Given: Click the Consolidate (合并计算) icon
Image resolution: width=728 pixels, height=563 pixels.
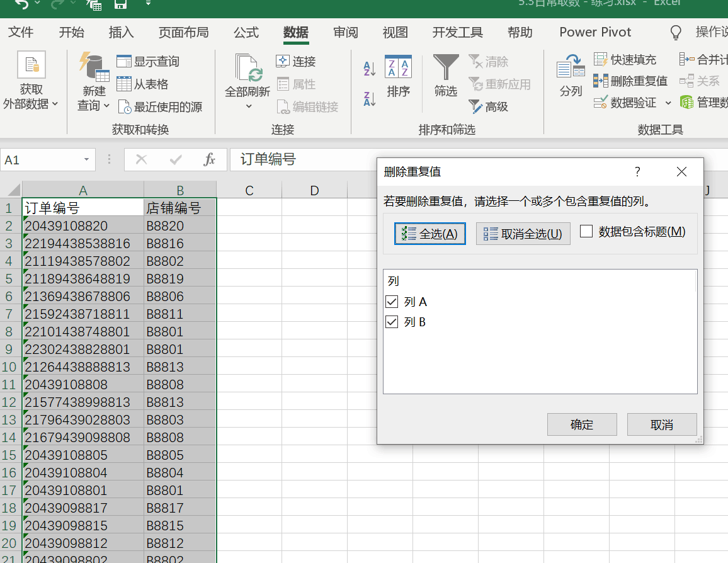Looking at the screenshot, I should pos(686,59).
